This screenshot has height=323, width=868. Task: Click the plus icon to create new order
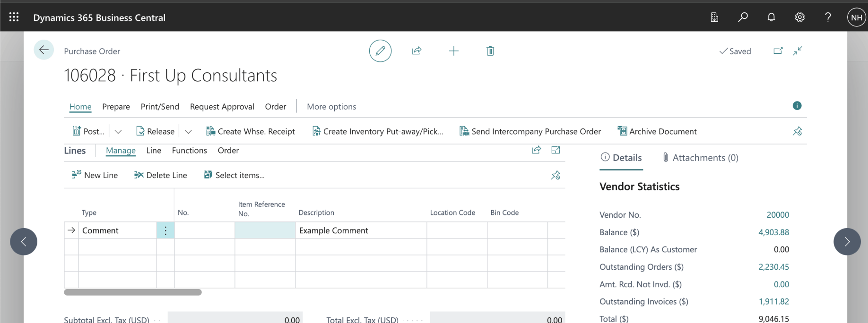pyautogui.click(x=453, y=51)
